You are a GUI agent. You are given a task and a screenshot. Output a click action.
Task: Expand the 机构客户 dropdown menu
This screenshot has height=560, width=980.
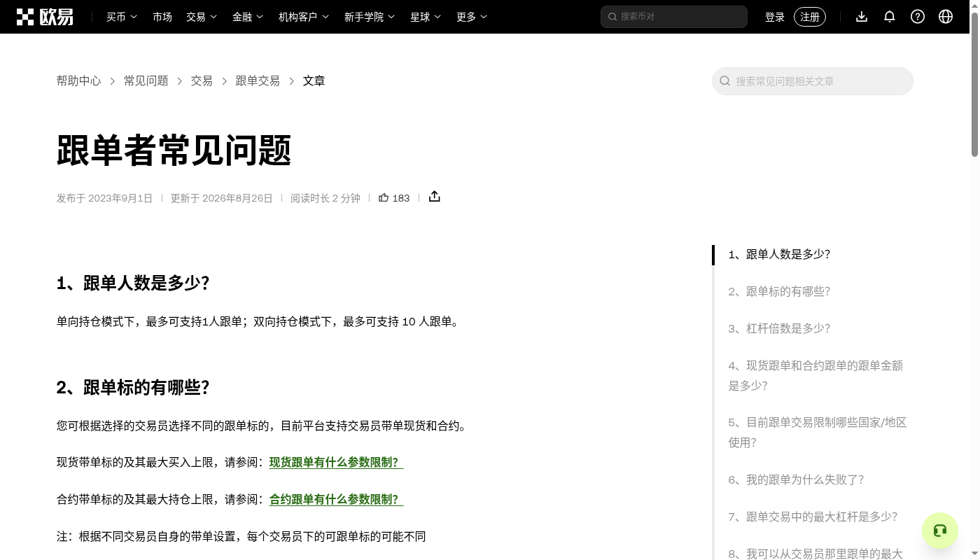tap(304, 17)
